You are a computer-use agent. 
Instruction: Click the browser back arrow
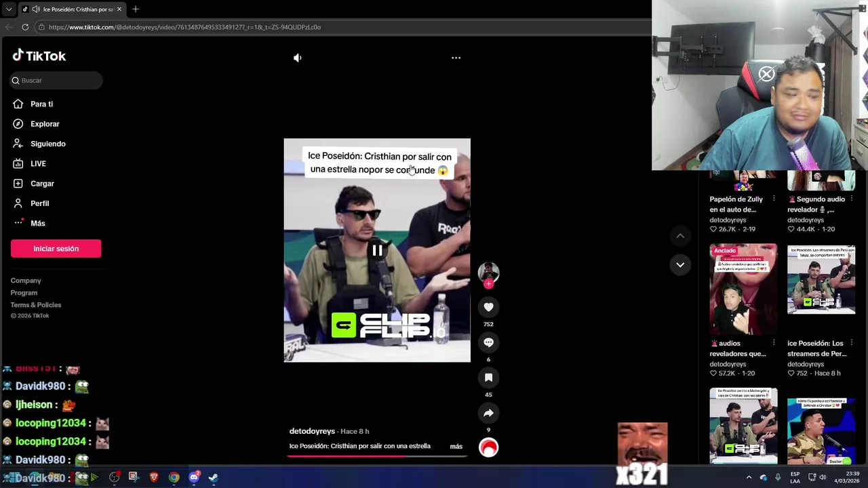click(x=9, y=27)
